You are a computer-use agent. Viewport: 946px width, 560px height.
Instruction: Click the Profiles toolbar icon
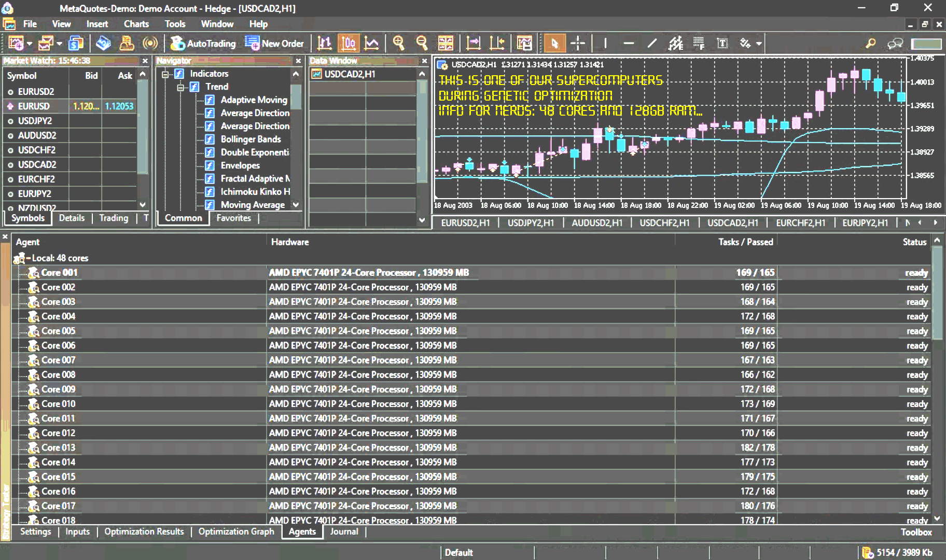[x=46, y=44]
